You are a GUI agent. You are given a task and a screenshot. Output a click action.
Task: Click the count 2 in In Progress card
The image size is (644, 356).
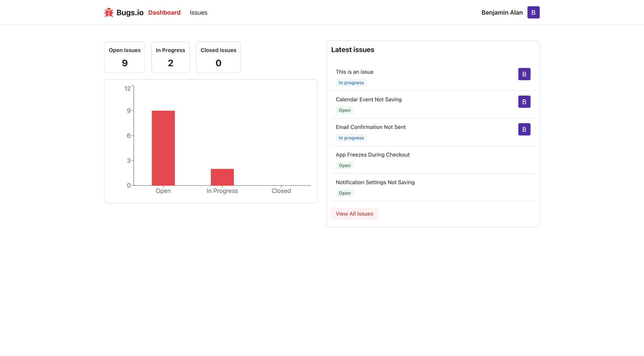[x=170, y=63]
